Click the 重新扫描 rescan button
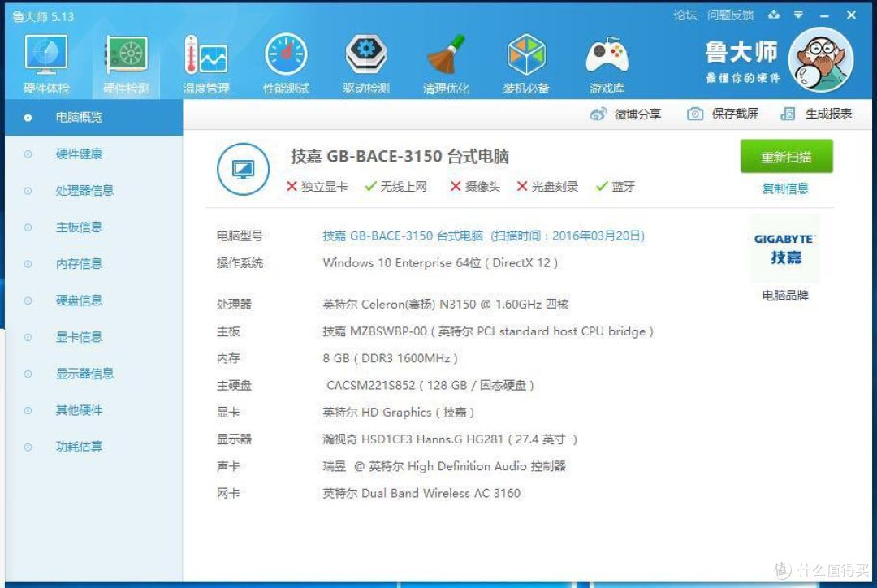Screen dimensions: 877x588 click(786, 157)
